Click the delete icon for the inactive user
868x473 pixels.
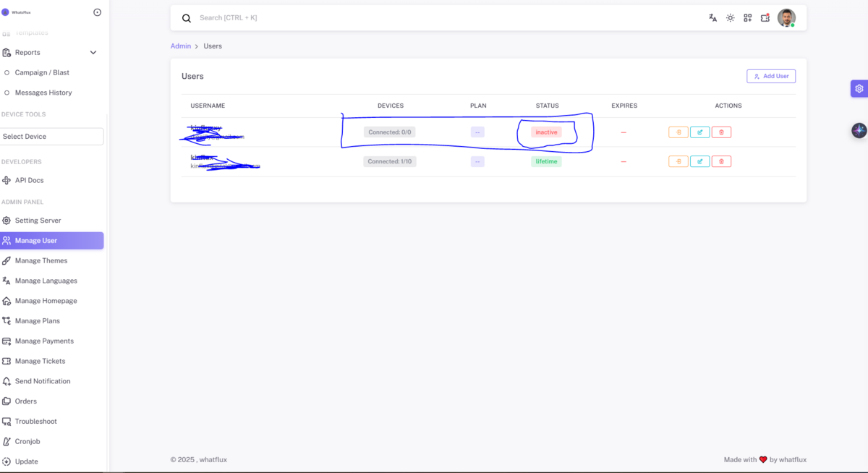coord(721,132)
